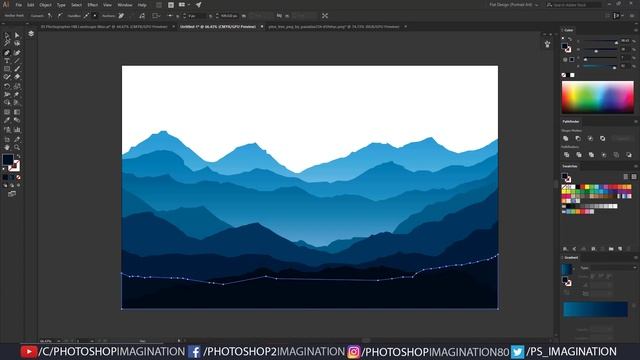Open the Gradient panel options menu
Image resolution: width=640 pixels, height=360 pixels.
(636, 258)
